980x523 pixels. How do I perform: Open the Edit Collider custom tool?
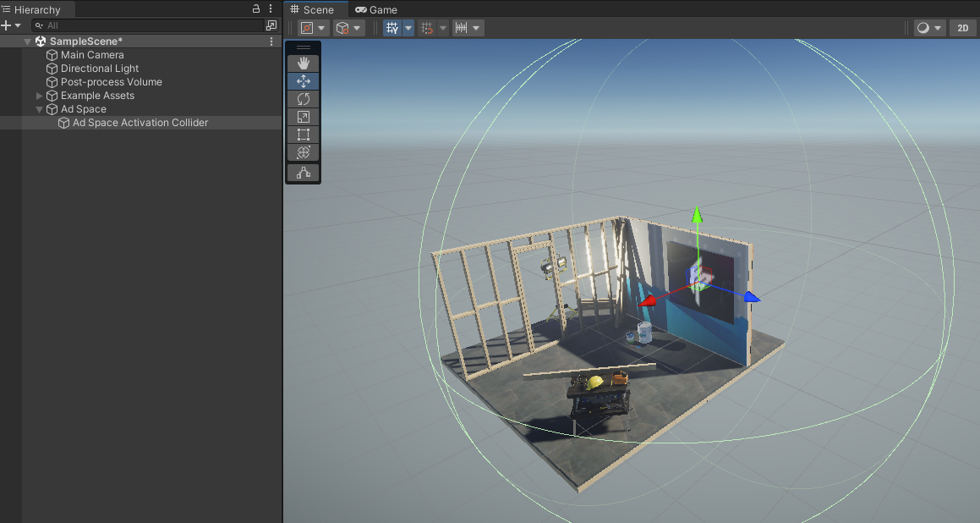coord(303,173)
